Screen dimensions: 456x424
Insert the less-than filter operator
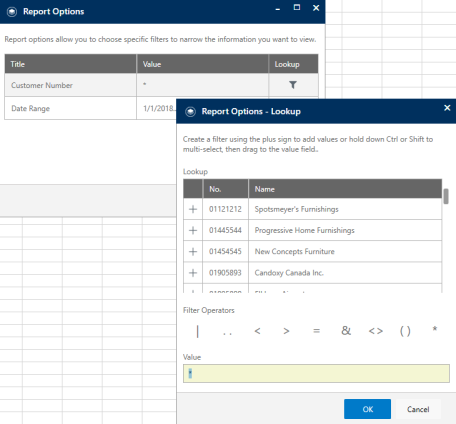pyautogui.click(x=257, y=331)
